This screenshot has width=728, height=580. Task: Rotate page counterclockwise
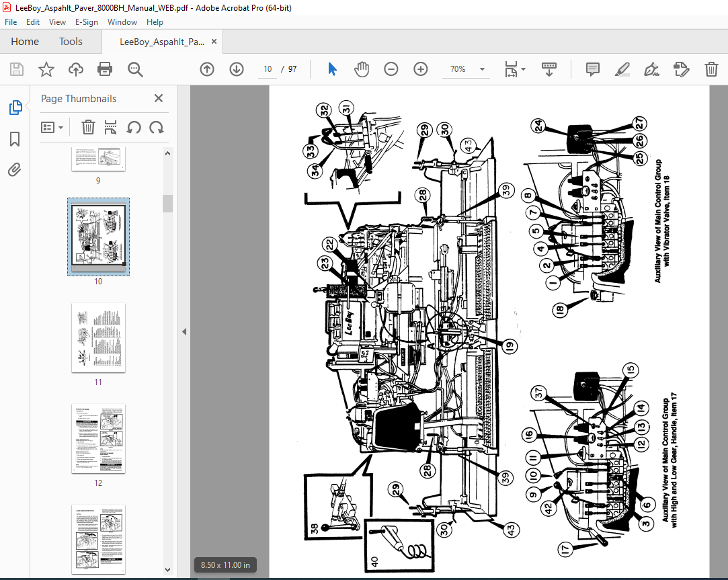(134, 127)
